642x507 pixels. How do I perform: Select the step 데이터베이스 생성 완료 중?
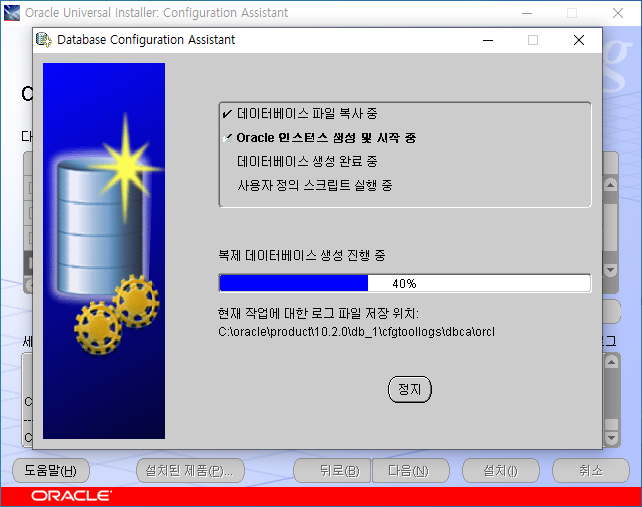(307, 161)
